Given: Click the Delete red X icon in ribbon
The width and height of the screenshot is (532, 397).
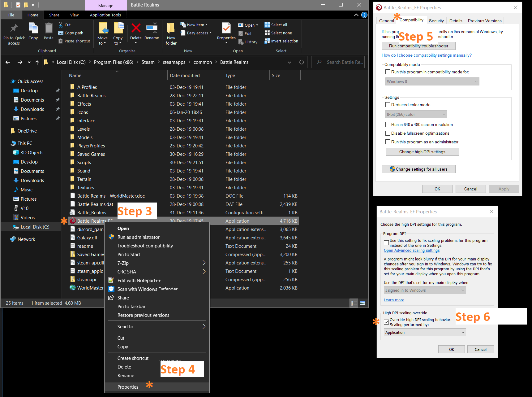Looking at the screenshot, I should 136,28.
